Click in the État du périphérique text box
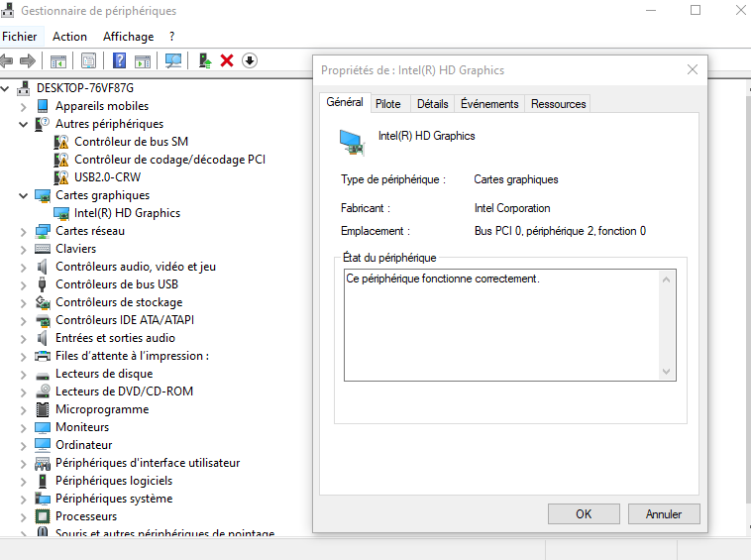Viewport: 751px width, 560px height. tap(502, 325)
